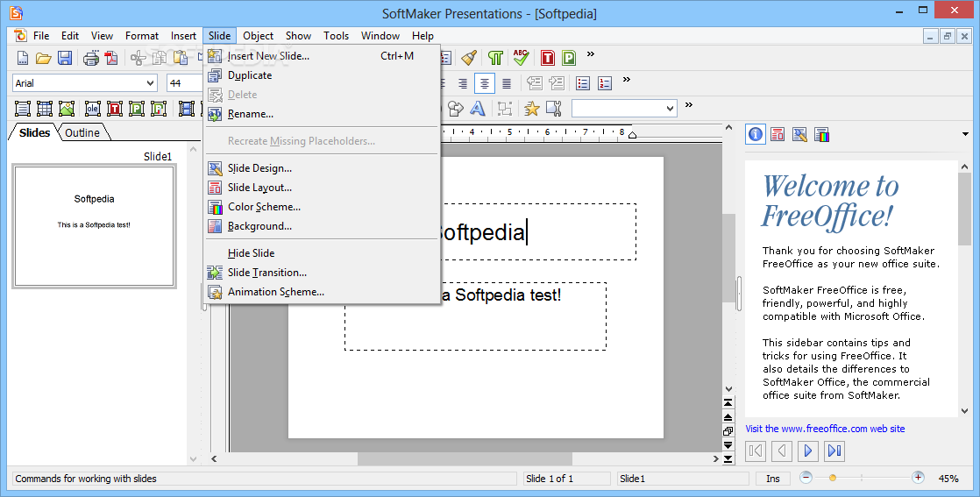Open Slide Transition... menu entry
The image size is (980, 497).
(x=323, y=273)
